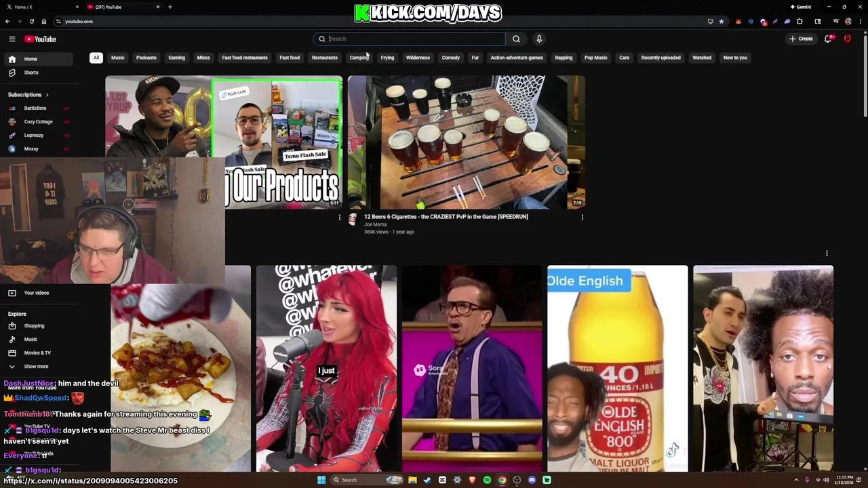Select the Fast food restaurants chip

coord(245,58)
